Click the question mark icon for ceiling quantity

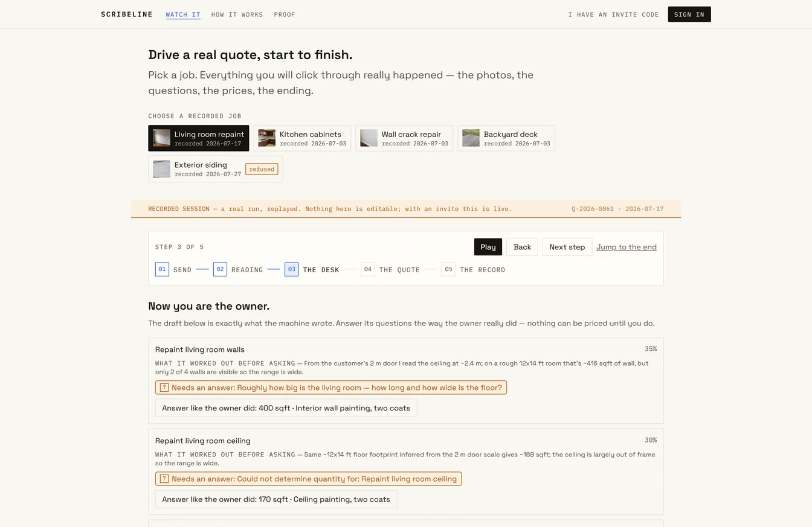[x=164, y=479]
